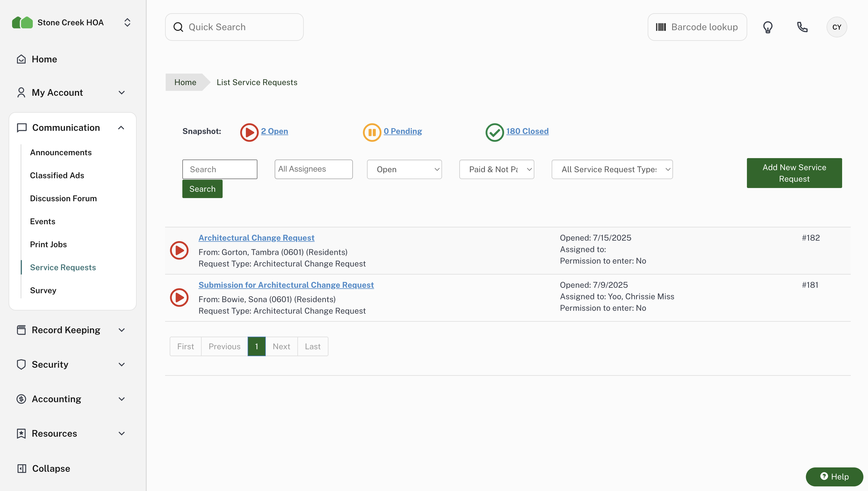Open the Paid & Not Paid dropdown
The image size is (868, 491).
tap(496, 169)
